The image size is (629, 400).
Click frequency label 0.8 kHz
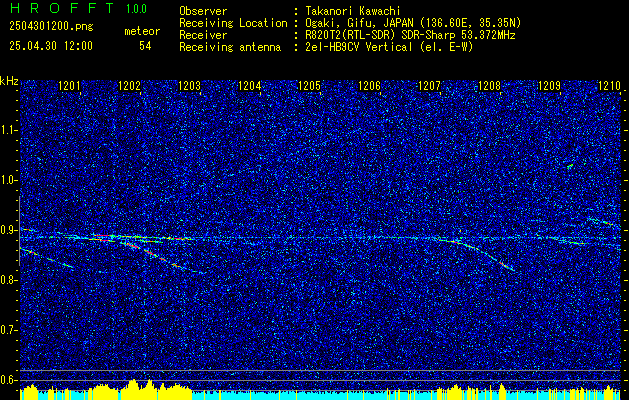point(8,280)
